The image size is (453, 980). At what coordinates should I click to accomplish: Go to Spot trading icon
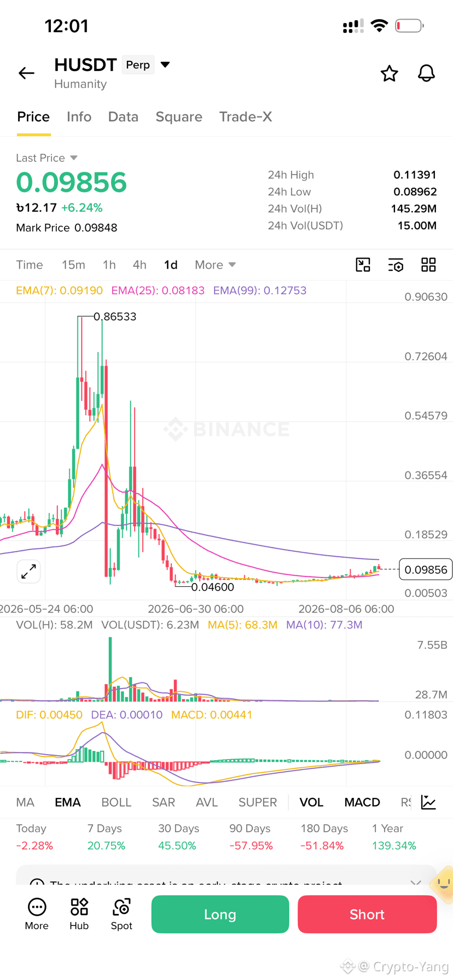(121, 914)
